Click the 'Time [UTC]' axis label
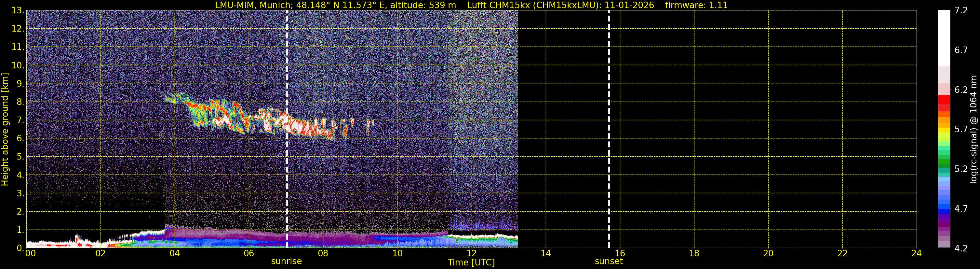Image resolution: width=980 pixels, height=269 pixels. pyautogui.click(x=471, y=262)
